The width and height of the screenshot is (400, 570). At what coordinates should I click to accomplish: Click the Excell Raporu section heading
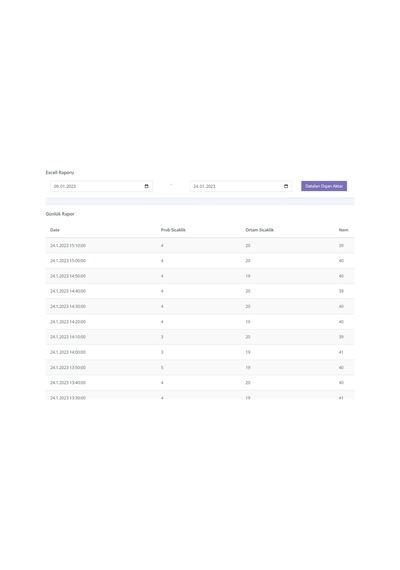coord(60,172)
